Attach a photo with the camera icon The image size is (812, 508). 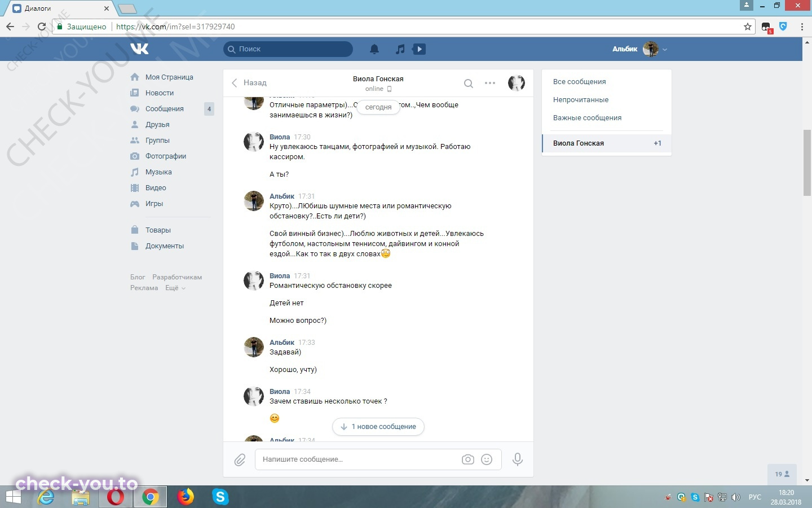468,459
